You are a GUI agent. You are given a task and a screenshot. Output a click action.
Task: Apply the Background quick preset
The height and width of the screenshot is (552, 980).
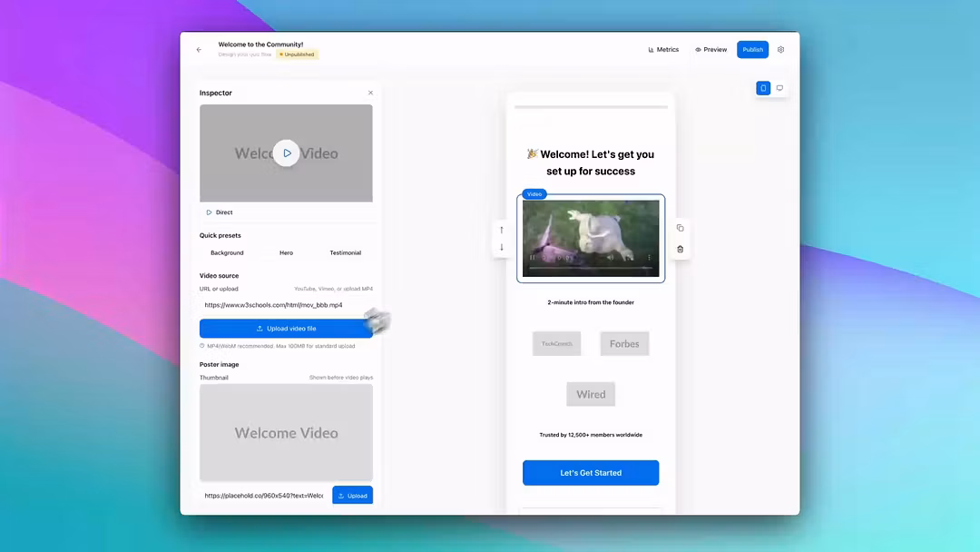(227, 253)
